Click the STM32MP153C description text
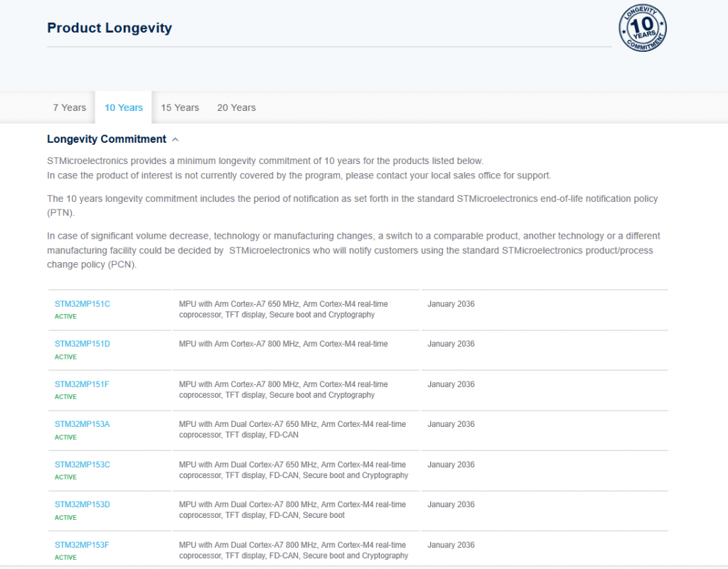 [293, 470]
